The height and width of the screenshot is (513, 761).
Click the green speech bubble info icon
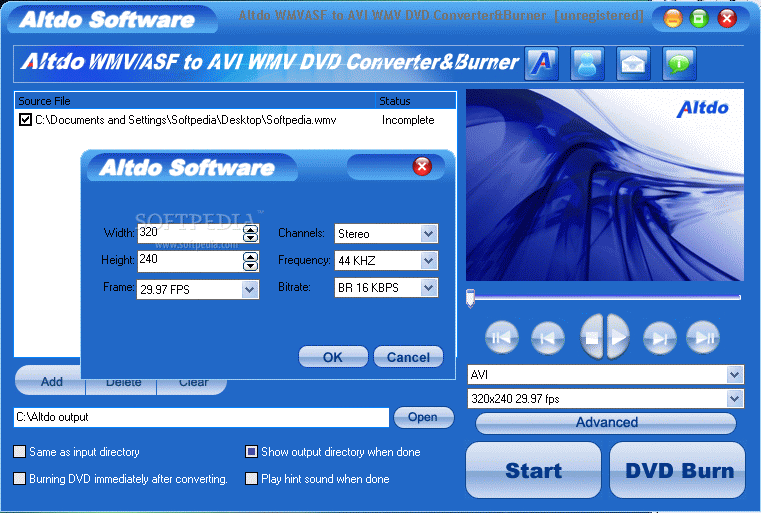coord(679,64)
